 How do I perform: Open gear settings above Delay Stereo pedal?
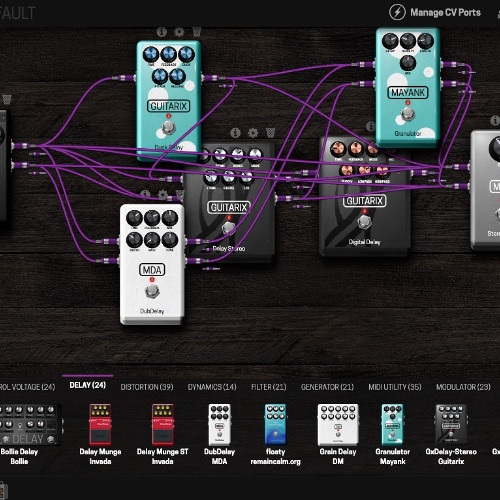pyautogui.click(x=253, y=133)
